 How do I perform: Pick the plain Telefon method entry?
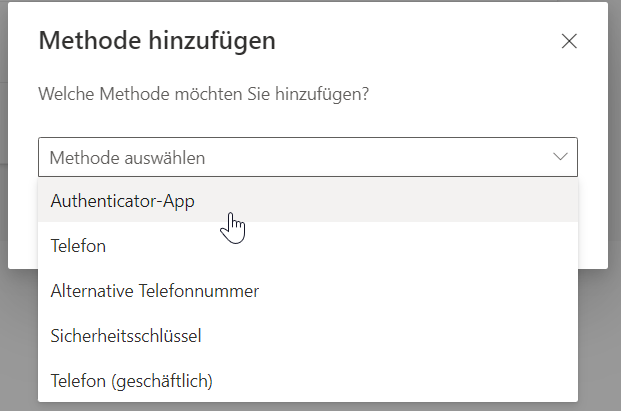coord(78,245)
